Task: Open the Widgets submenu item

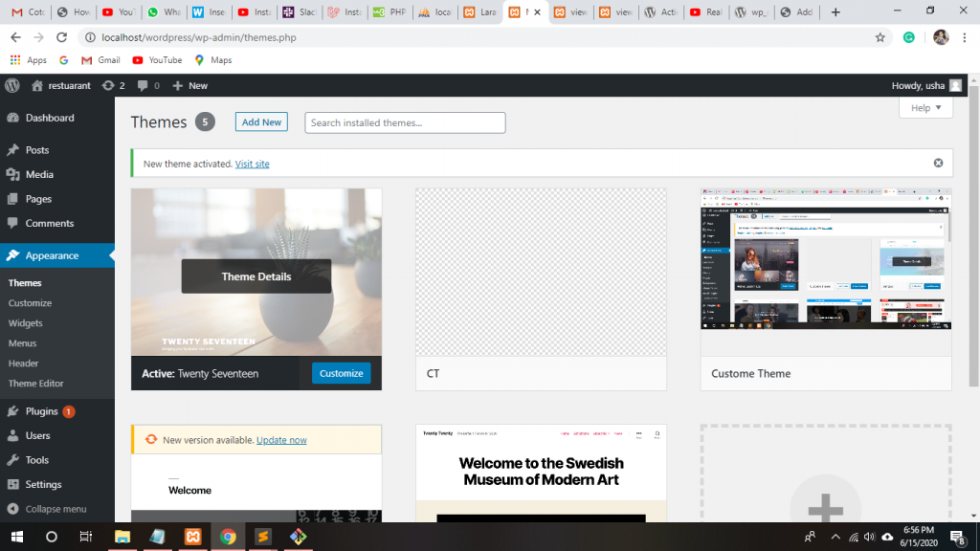Action: coord(26,323)
